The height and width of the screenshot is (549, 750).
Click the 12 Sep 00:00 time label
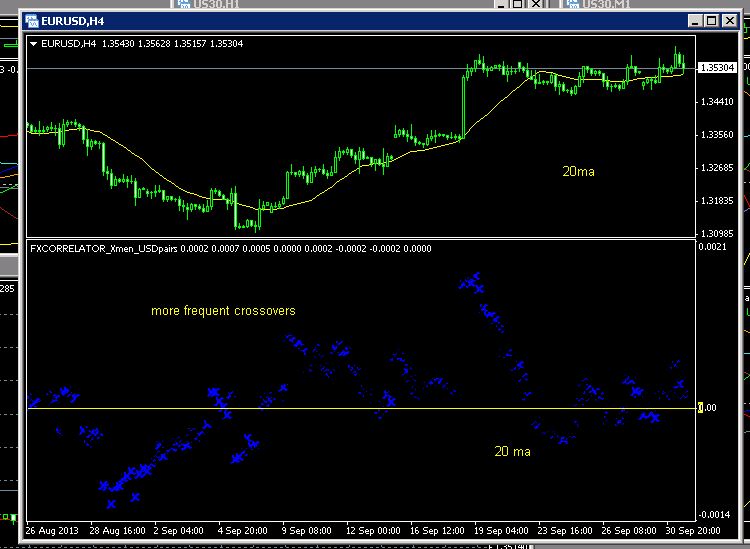tap(373, 531)
